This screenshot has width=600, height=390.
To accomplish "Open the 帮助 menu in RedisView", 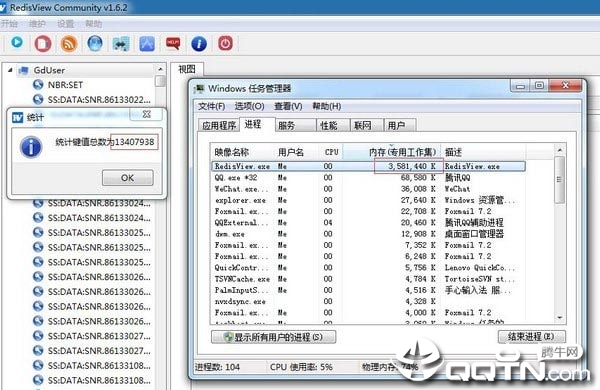I will [94, 24].
